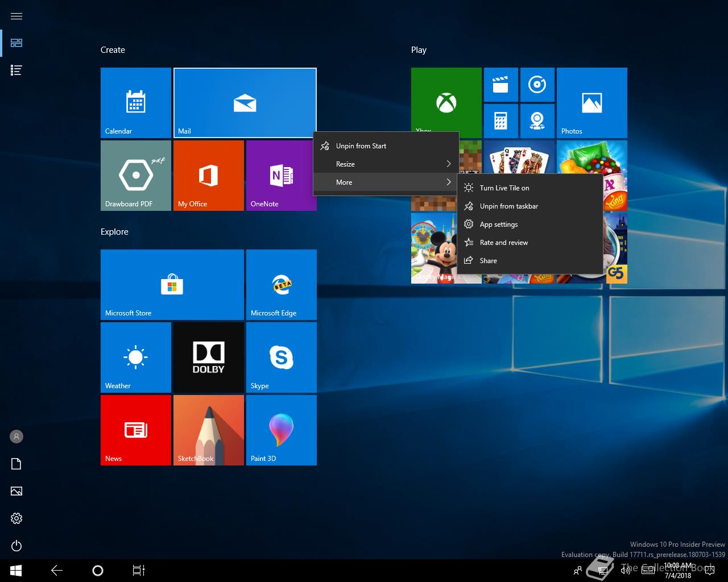Launch the Disney Magic Kingdoms tile
The width and height of the screenshot is (728, 582).
click(x=434, y=248)
